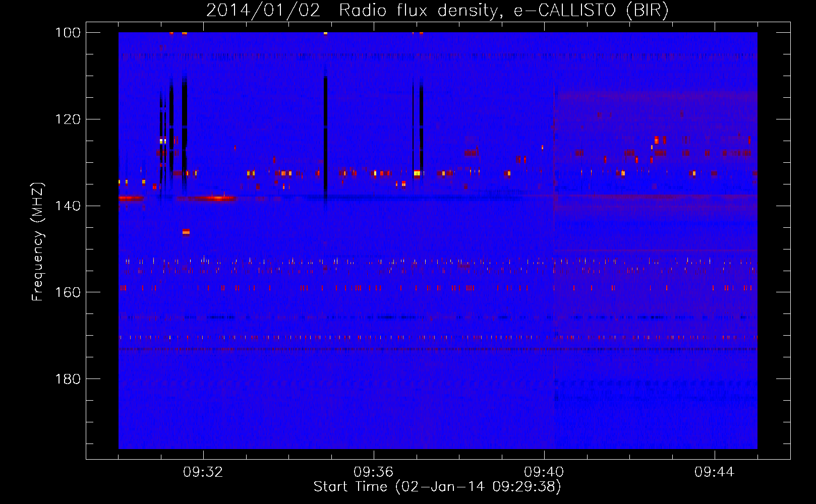
Task: Click the 09:40 time tick label
Action: (x=544, y=472)
